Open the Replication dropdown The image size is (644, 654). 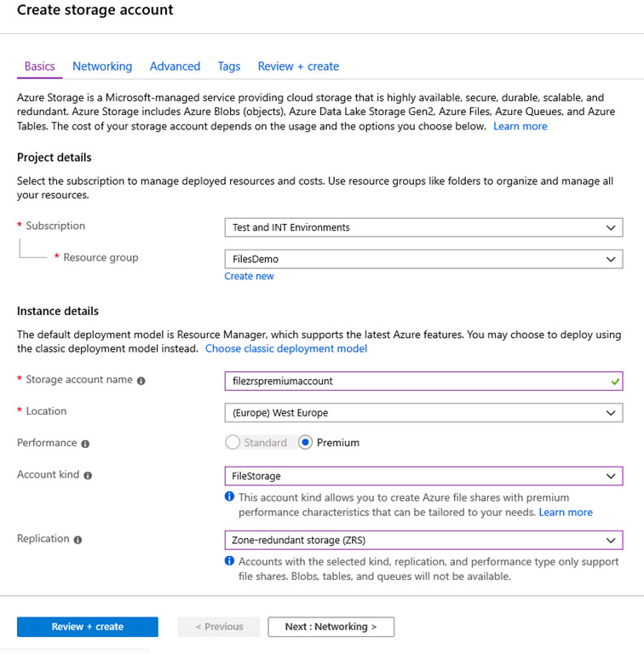[x=423, y=540]
